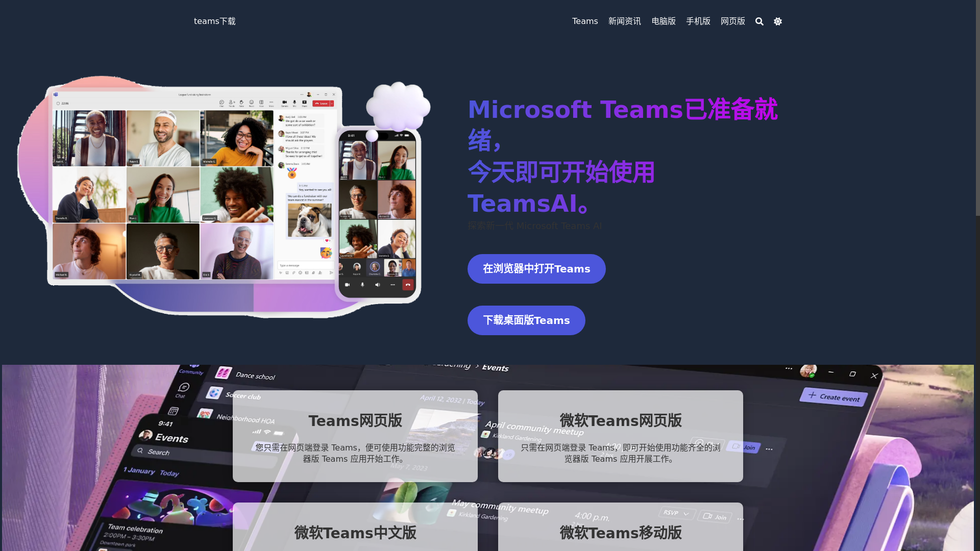Open the 微软Teams中文版 card
Viewport: 980px width, 551px height.
(x=355, y=527)
